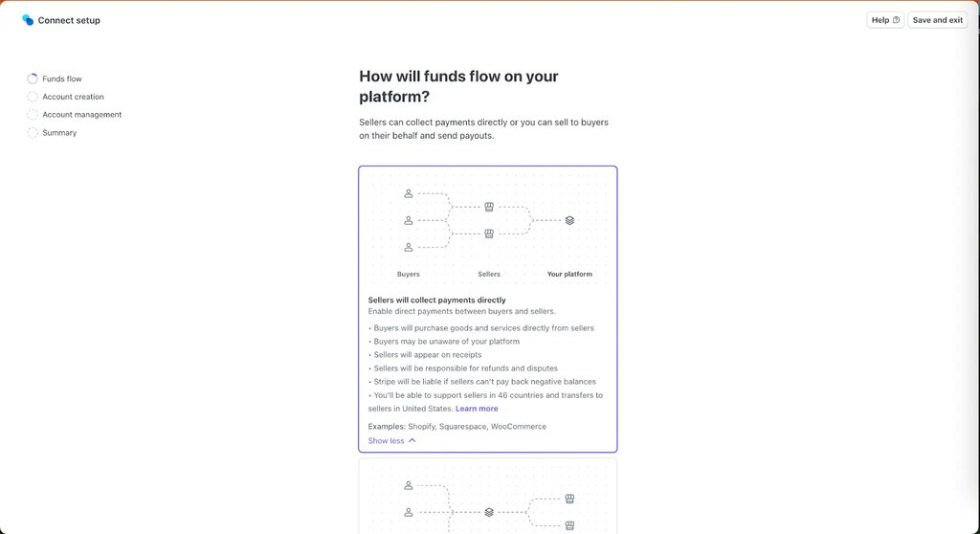Go to Account creation step
The width and height of the screenshot is (980, 534).
[x=73, y=97]
